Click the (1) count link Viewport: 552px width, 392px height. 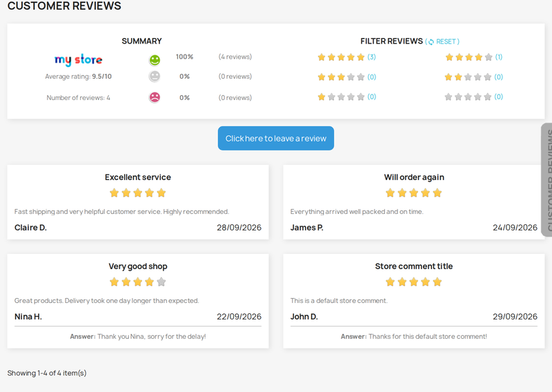[x=498, y=57]
